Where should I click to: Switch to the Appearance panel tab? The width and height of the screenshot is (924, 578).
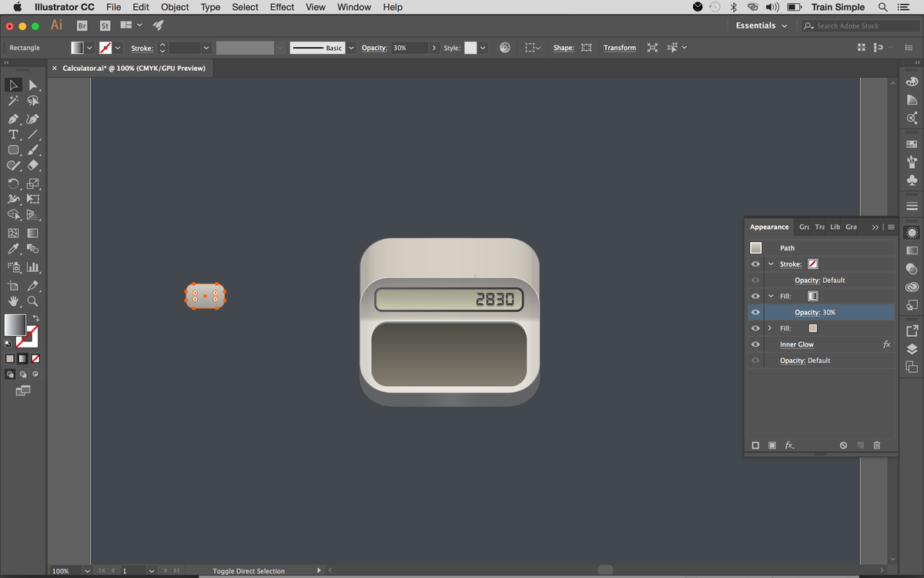[x=768, y=227]
